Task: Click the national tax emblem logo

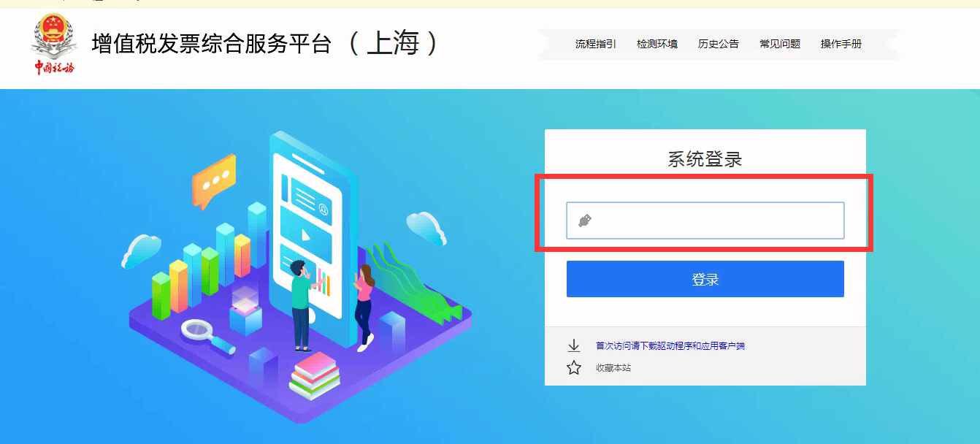Action: coord(53,45)
